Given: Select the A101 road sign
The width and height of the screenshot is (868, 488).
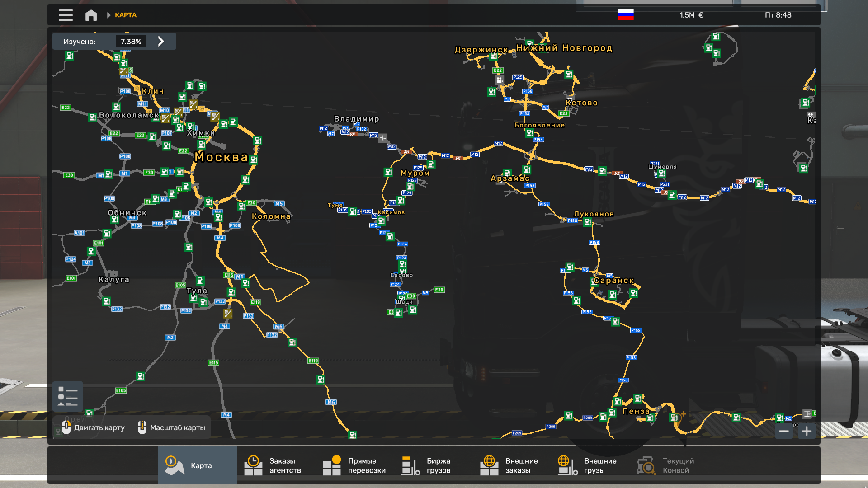Looking at the screenshot, I should click(80, 233).
